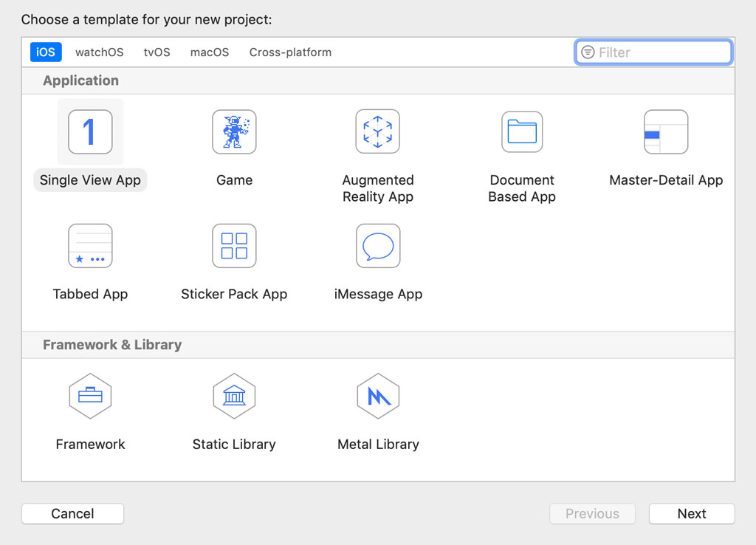Choose the Game template icon

coord(234,131)
